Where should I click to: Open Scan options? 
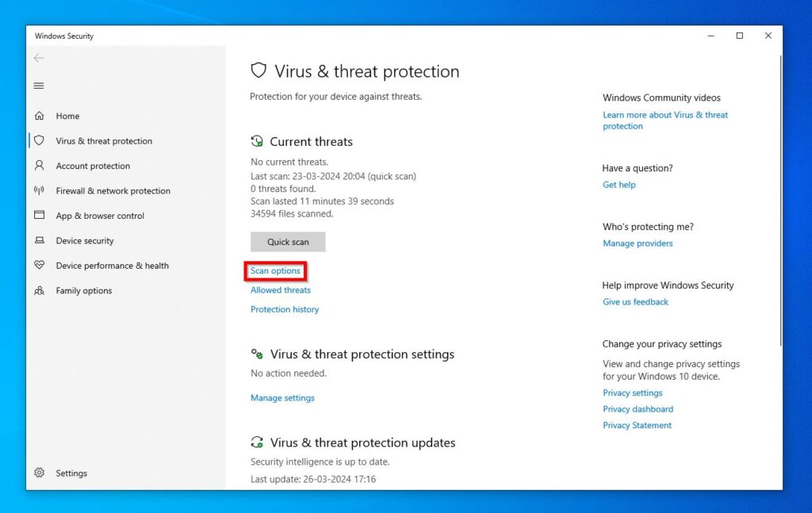click(275, 270)
